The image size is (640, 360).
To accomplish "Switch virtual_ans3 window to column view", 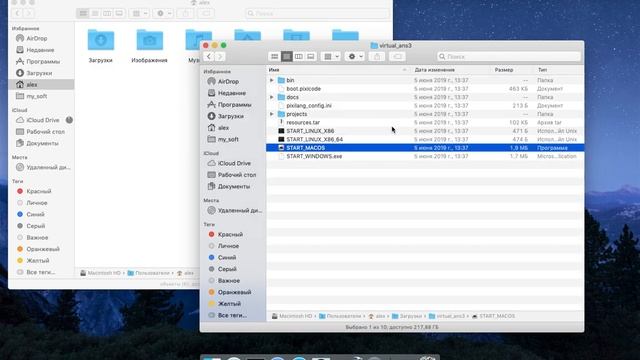I will click(x=298, y=56).
